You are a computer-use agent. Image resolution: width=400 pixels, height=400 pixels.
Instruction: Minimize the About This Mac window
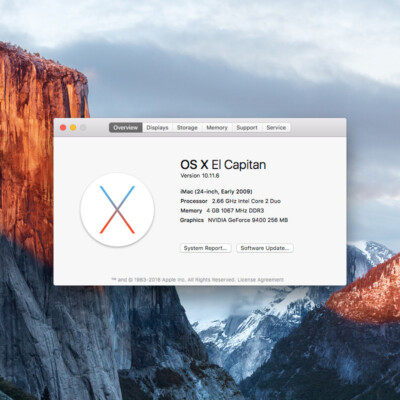pyautogui.click(x=73, y=128)
